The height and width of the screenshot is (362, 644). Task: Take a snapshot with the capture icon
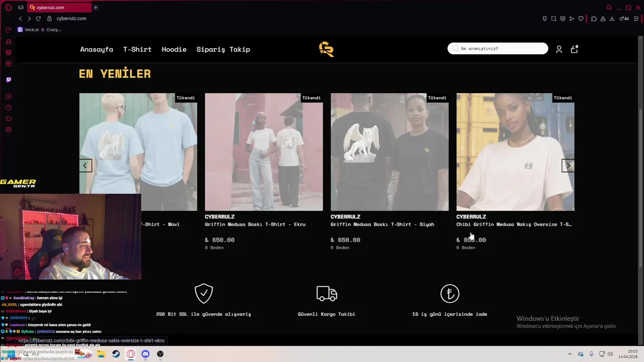click(x=553, y=19)
